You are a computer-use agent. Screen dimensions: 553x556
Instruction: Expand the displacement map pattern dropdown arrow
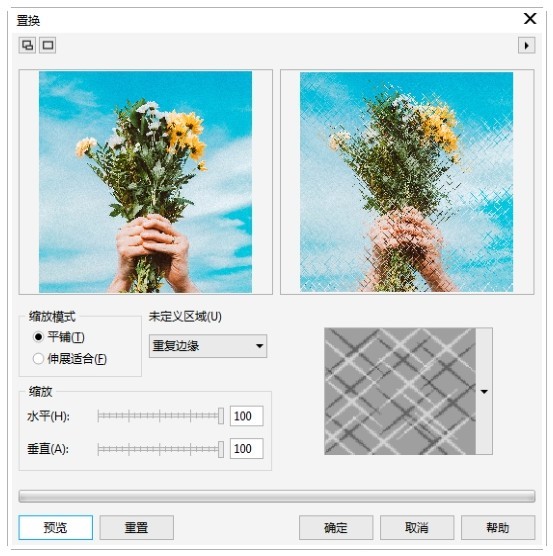pos(484,391)
